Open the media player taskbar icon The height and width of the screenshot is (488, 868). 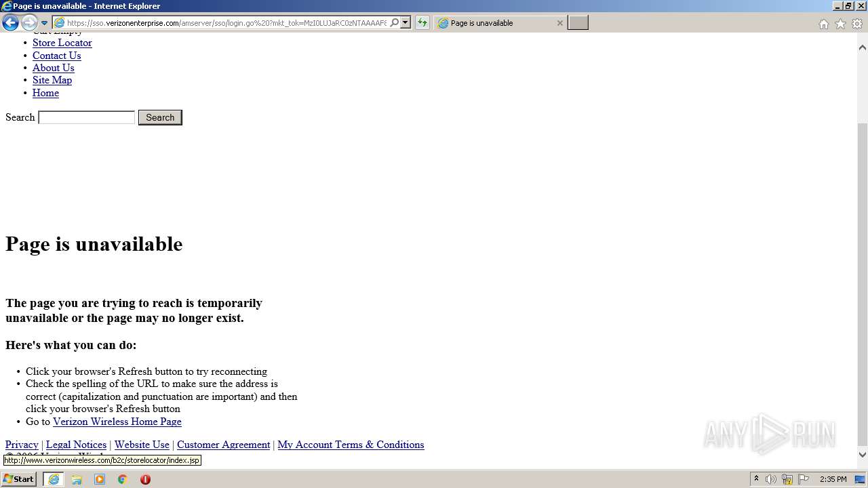100,479
